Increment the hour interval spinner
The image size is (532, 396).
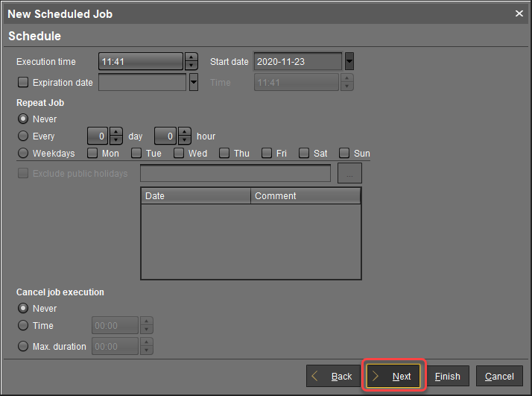[x=183, y=132]
